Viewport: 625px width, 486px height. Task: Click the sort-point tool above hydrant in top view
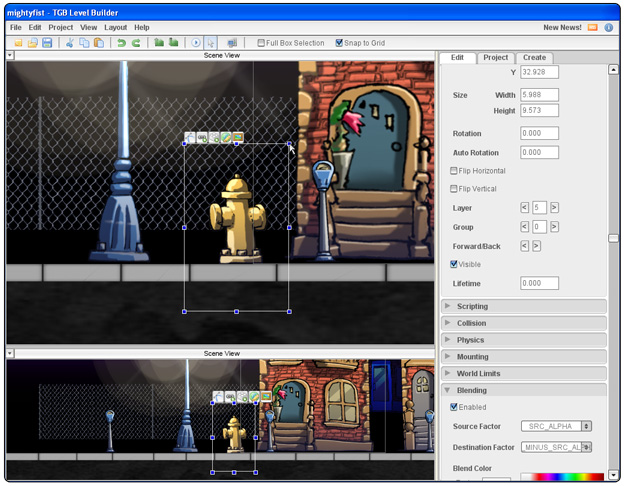(x=190, y=137)
